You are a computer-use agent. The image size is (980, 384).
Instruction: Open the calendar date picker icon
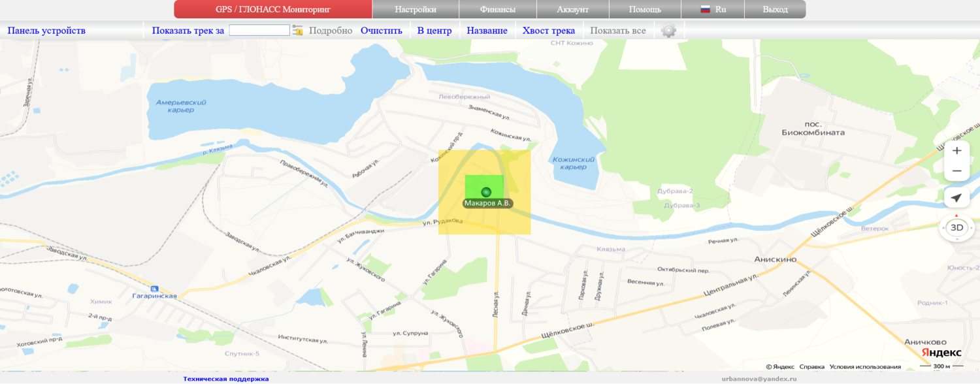[298, 30]
